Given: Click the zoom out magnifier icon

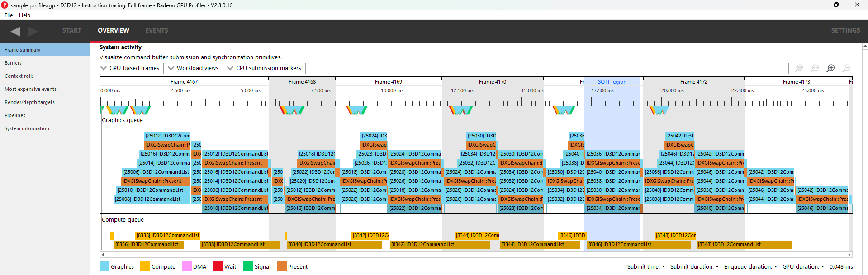Looking at the screenshot, I should point(846,68).
